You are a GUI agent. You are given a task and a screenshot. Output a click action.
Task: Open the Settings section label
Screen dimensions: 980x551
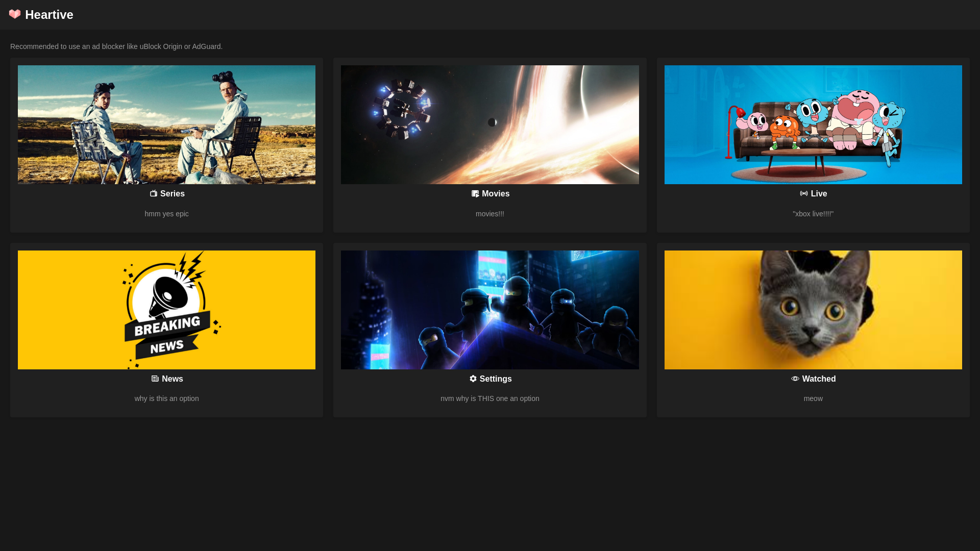[496, 379]
